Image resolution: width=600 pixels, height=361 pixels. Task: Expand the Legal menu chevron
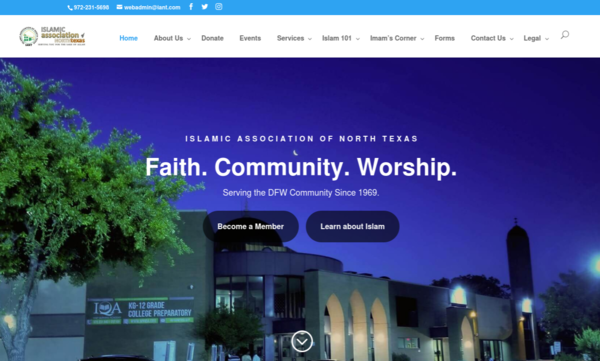(x=547, y=39)
